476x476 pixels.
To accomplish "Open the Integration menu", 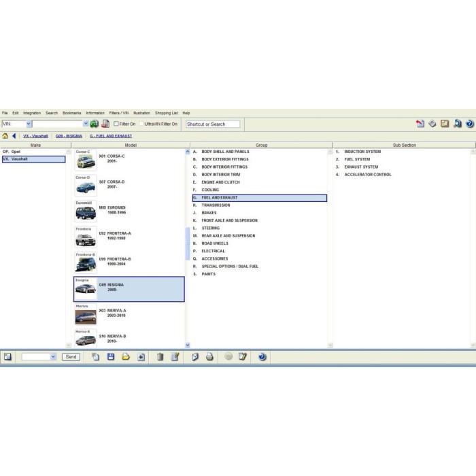I will (x=32, y=113).
